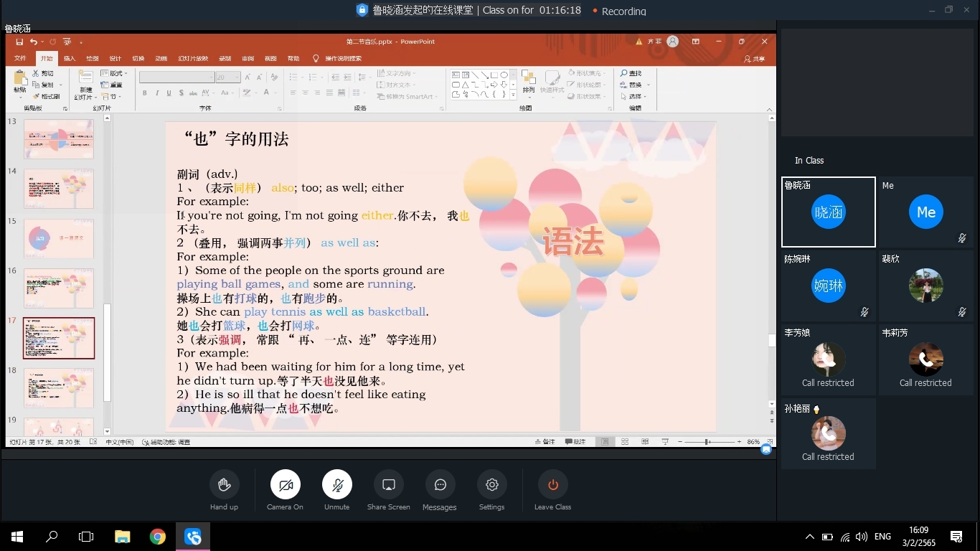
Task: Open the ENG language indicator
Action: pyautogui.click(x=882, y=537)
